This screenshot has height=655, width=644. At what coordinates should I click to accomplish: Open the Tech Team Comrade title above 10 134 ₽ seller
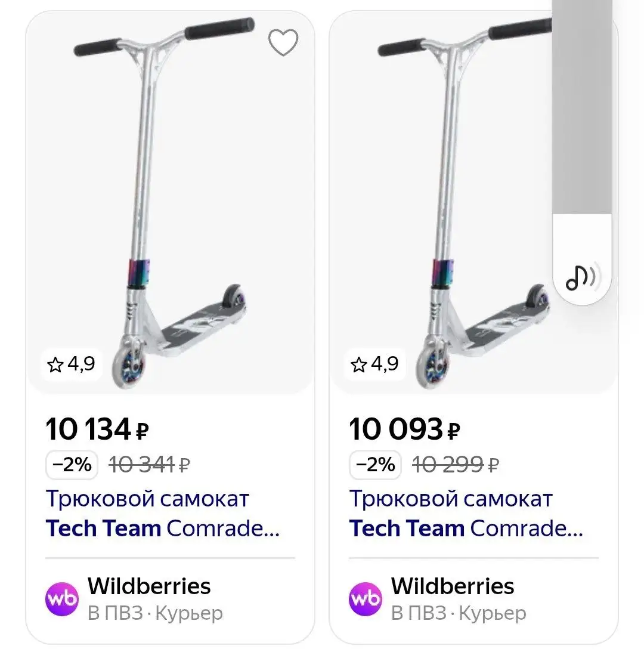click(162, 514)
